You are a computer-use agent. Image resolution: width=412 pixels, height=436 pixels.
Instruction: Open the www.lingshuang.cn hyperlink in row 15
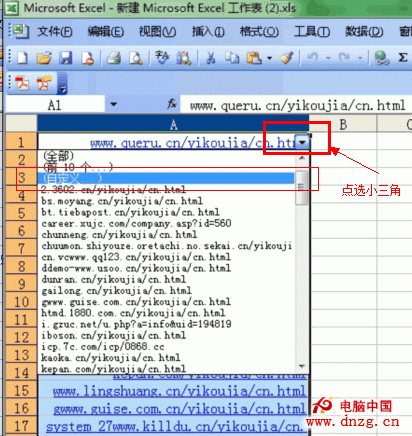coord(179,391)
